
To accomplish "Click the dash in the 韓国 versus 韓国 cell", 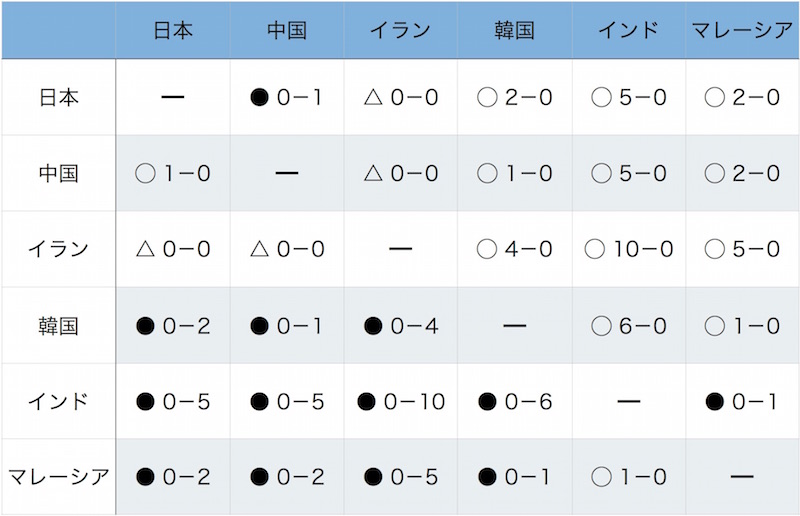I will [515, 326].
